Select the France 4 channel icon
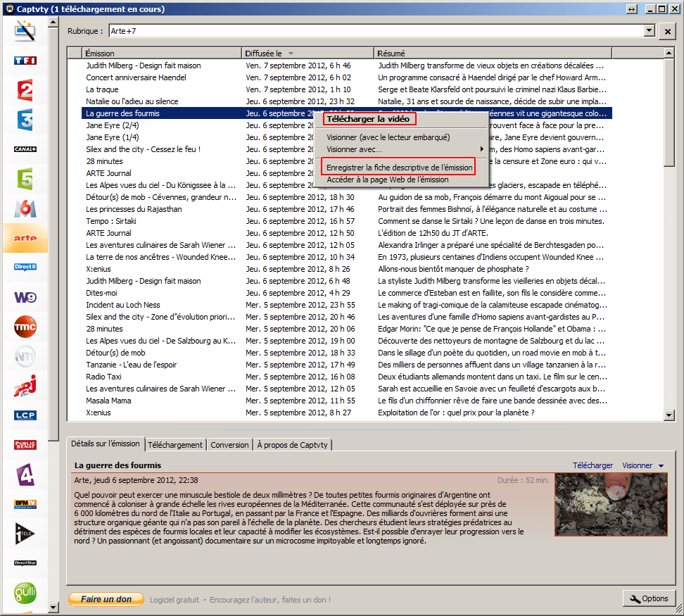The width and height of the screenshot is (684, 616). coord(25,474)
